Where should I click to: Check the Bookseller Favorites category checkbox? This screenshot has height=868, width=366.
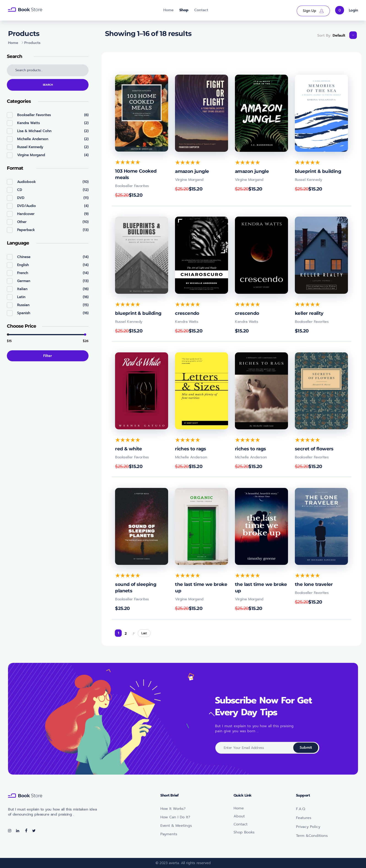pos(10,115)
